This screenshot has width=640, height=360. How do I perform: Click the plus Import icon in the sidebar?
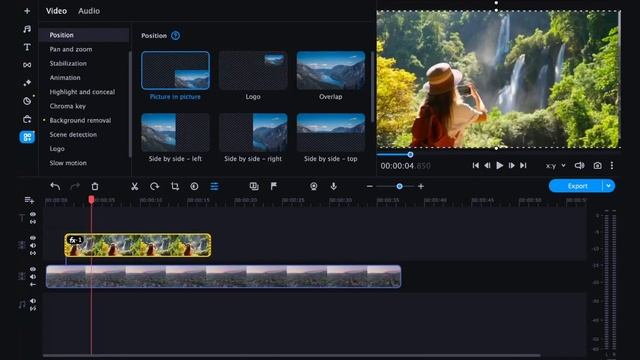(x=27, y=11)
